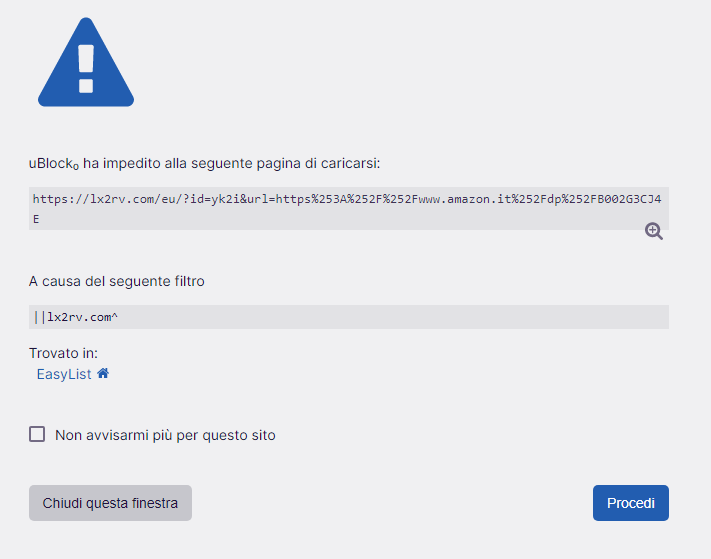The height and width of the screenshot is (559, 711).
Task: Tick "Non avvisarmi più per questo sito" checkbox
Action: [37, 434]
